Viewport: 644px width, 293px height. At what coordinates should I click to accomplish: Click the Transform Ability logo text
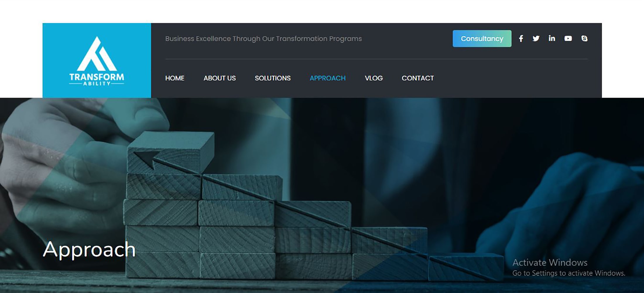tap(97, 79)
